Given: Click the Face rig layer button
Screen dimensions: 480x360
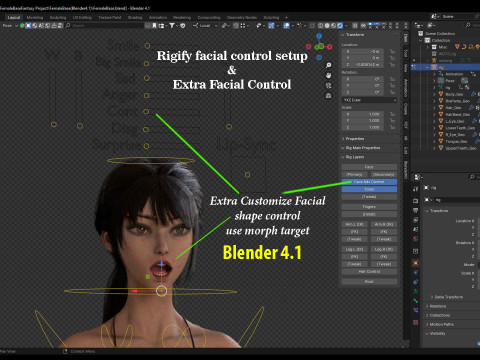Looking at the screenshot, I should 369,167.
